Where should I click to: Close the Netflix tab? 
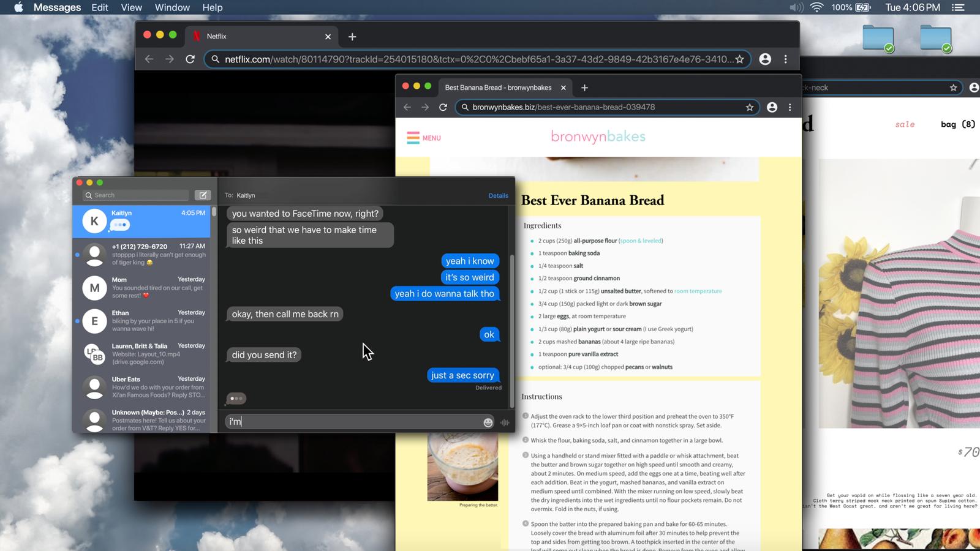coord(328,37)
